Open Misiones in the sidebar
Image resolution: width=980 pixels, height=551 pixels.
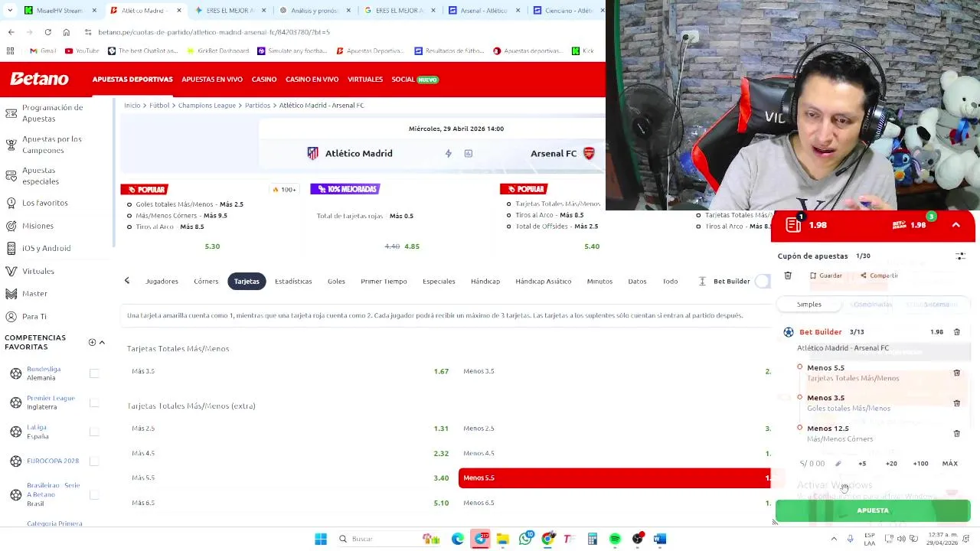pos(38,226)
